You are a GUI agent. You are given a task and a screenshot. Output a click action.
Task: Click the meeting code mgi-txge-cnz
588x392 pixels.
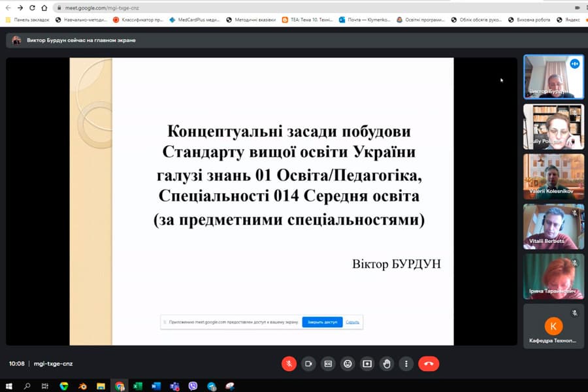[x=54, y=363]
